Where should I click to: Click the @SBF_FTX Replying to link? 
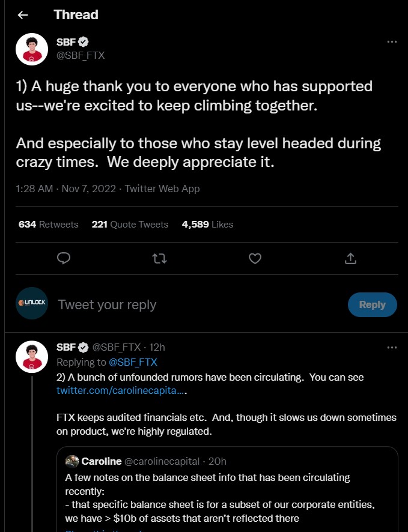133,362
